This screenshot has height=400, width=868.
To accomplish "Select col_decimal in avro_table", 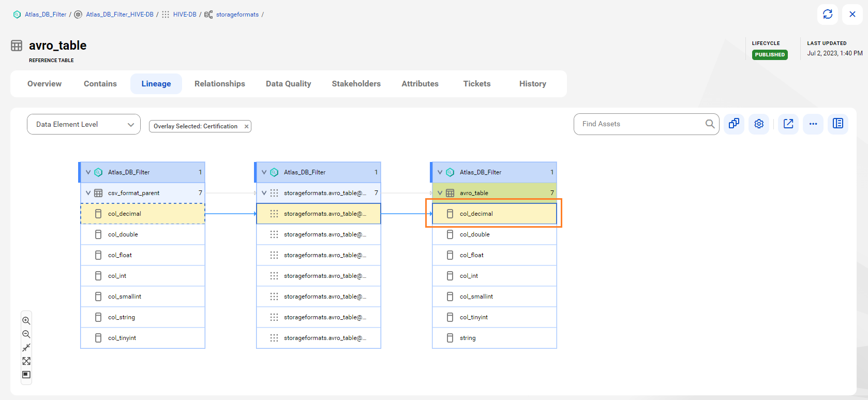I will point(495,214).
